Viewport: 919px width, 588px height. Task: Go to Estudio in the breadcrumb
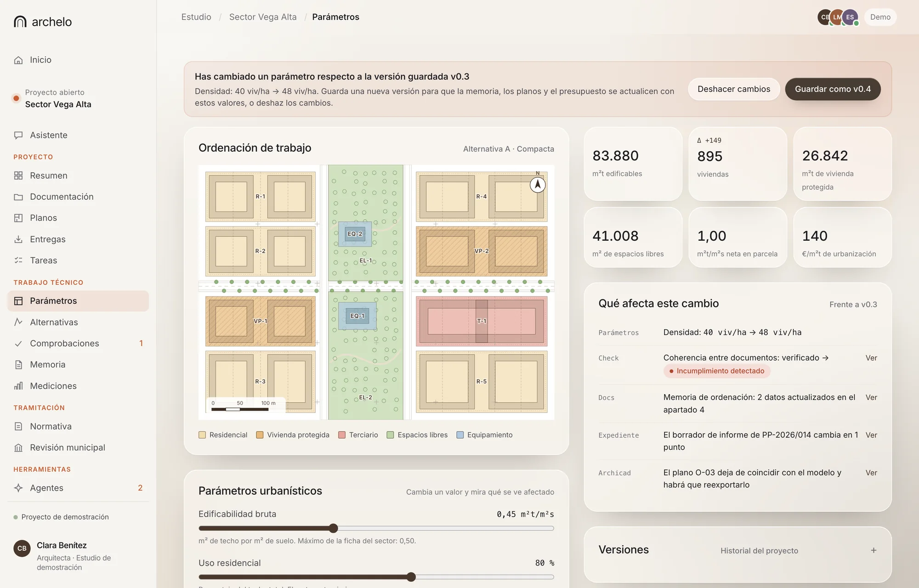(196, 17)
